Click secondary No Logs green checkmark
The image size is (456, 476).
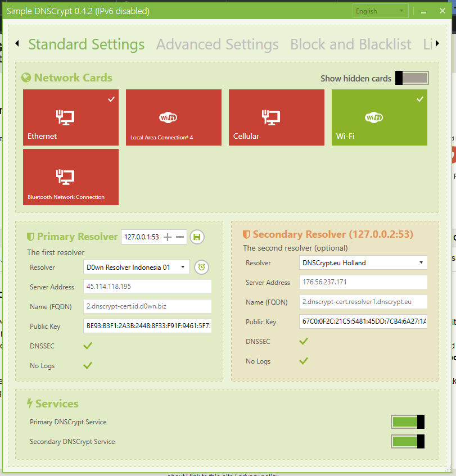tap(304, 361)
